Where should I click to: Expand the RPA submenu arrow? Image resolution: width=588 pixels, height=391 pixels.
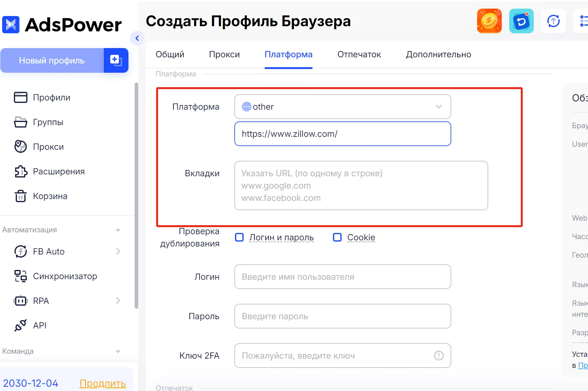tap(118, 301)
